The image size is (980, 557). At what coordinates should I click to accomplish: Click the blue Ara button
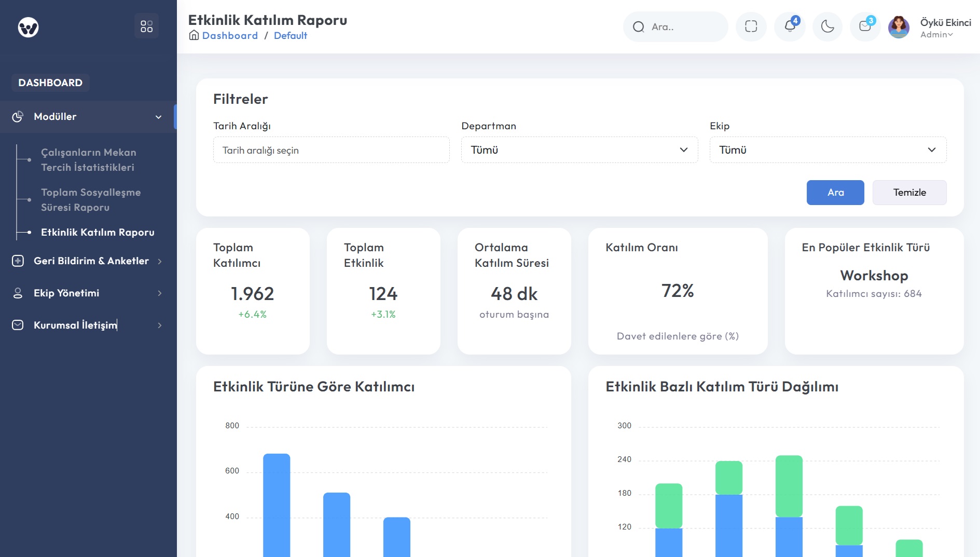(x=835, y=193)
